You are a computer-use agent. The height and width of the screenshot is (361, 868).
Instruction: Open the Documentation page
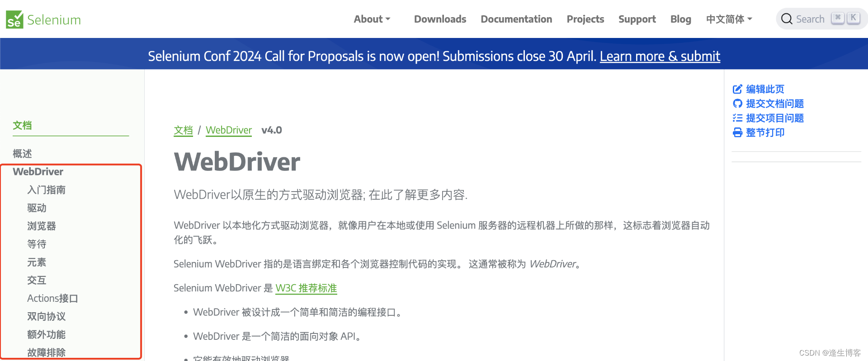(516, 19)
